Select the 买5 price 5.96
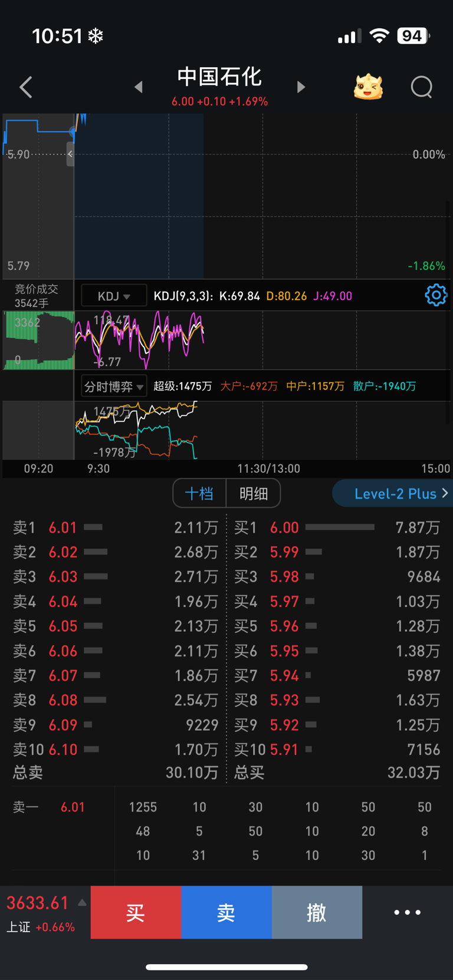The image size is (453, 980). (x=284, y=626)
